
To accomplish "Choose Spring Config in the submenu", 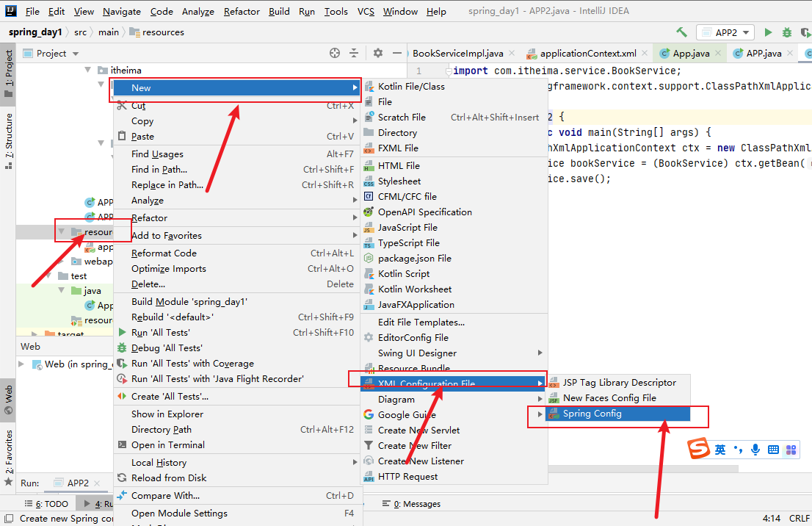I will click(x=619, y=414).
